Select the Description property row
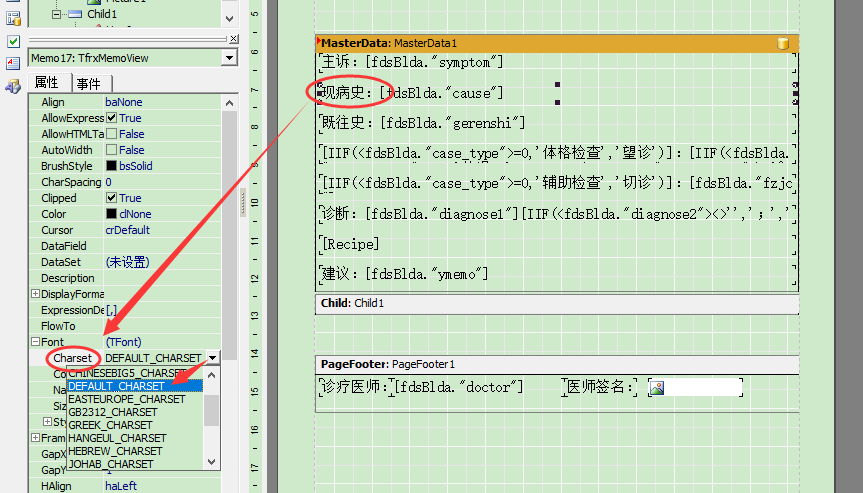This screenshot has height=493, width=863. (x=126, y=278)
